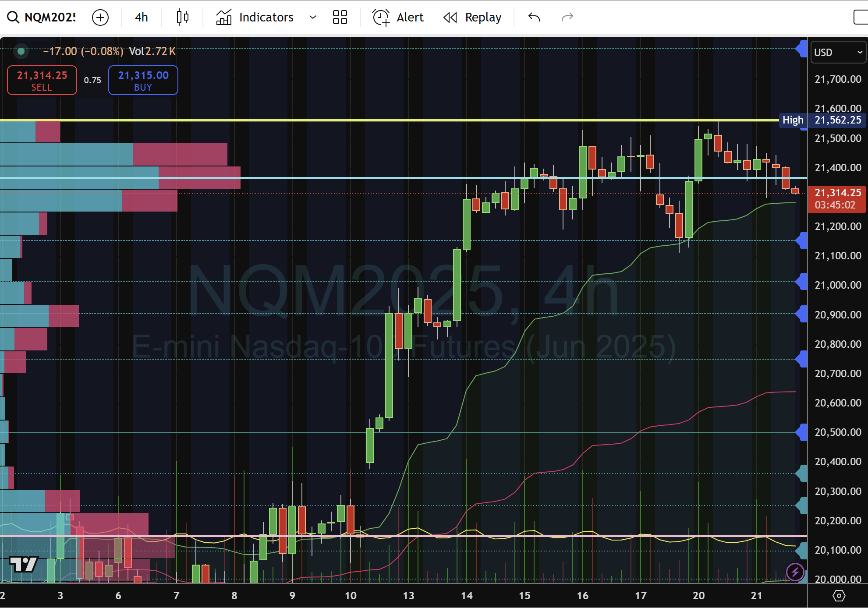Click the purple lightning go-to-realtime icon
The height and width of the screenshot is (608, 868).
[795, 572]
